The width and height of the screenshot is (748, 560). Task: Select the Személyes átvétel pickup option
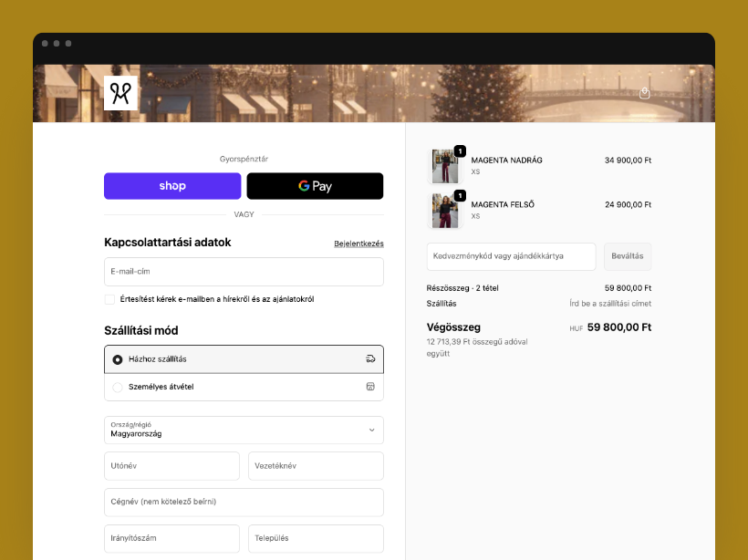point(117,387)
